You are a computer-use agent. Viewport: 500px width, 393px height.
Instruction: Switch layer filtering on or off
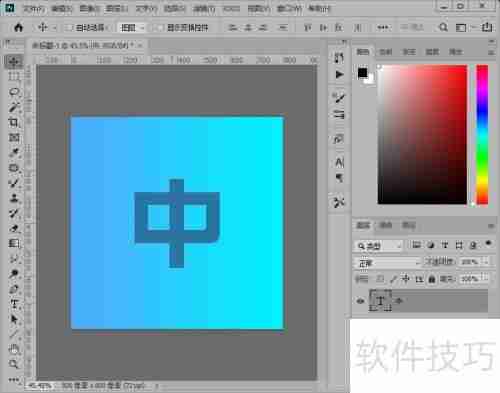[489, 243]
